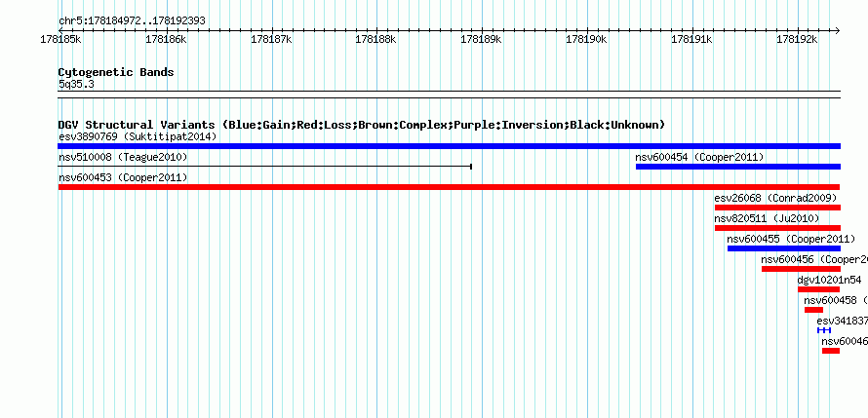
Task: Click the 178185k ruler tick
Action: [61, 39]
